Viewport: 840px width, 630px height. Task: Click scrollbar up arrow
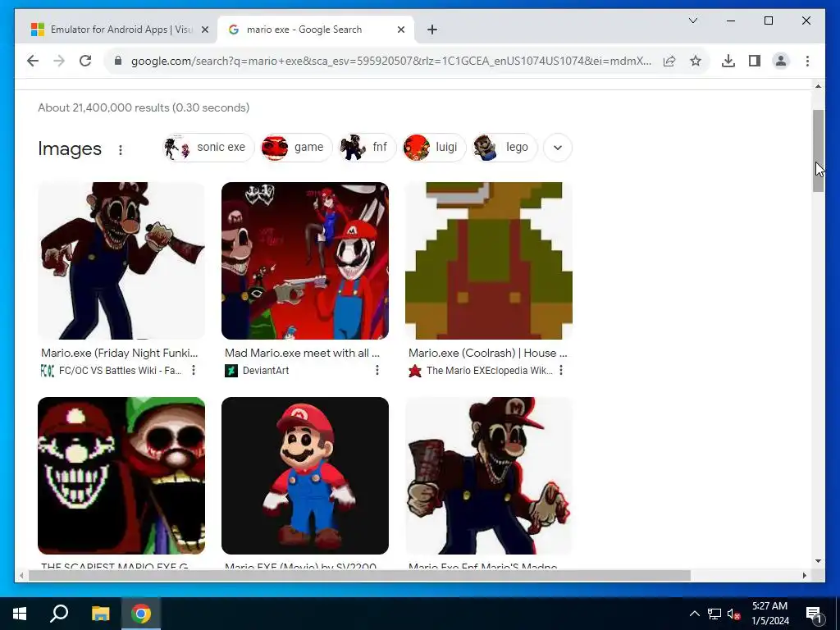coord(818,85)
